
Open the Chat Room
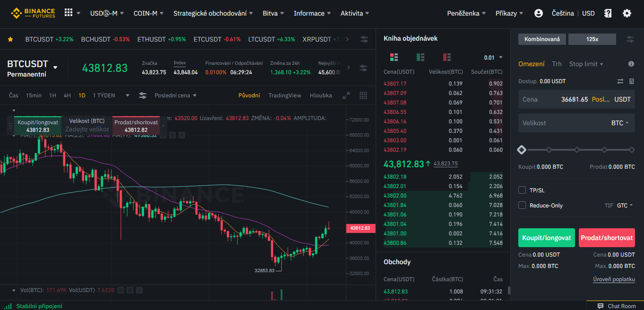click(x=617, y=306)
